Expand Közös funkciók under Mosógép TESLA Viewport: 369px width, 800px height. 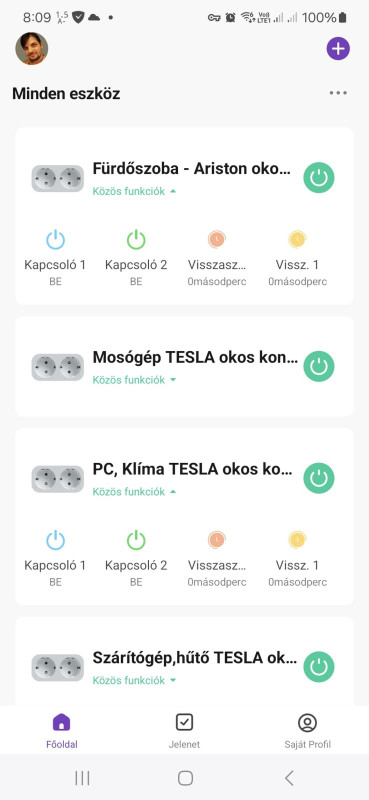[134, 380]
